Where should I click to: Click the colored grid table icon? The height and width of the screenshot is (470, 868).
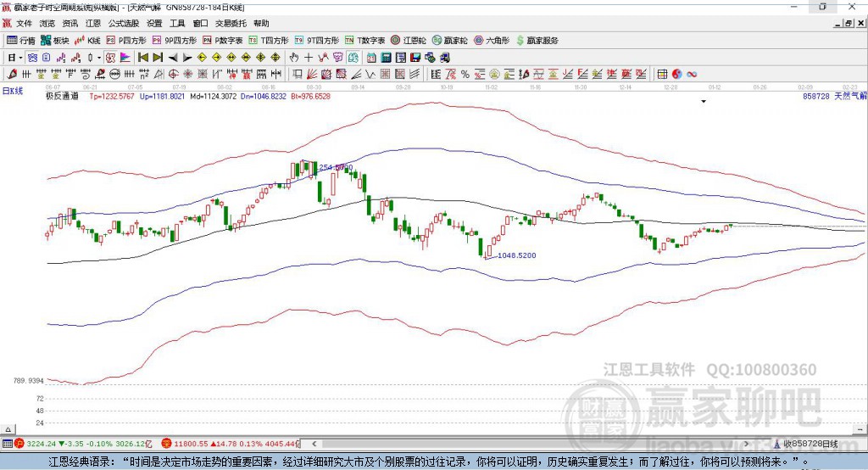pos(662,75)
